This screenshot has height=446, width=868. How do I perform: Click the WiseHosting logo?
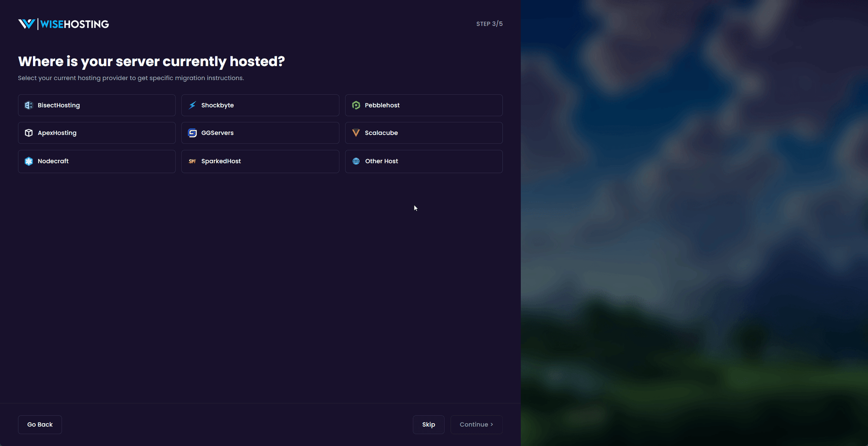point(63,24)
